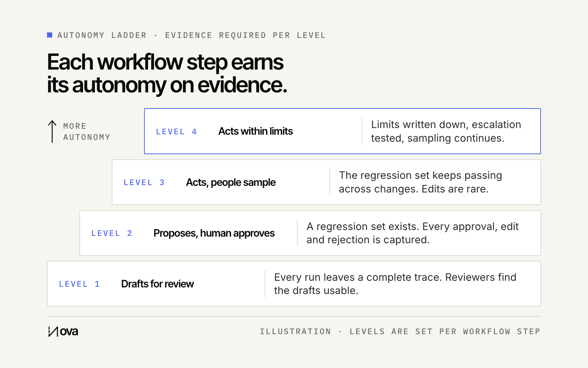588x368 pixels.
Task: Click the Nova logo in the footer
Action: tap(63, 332)
